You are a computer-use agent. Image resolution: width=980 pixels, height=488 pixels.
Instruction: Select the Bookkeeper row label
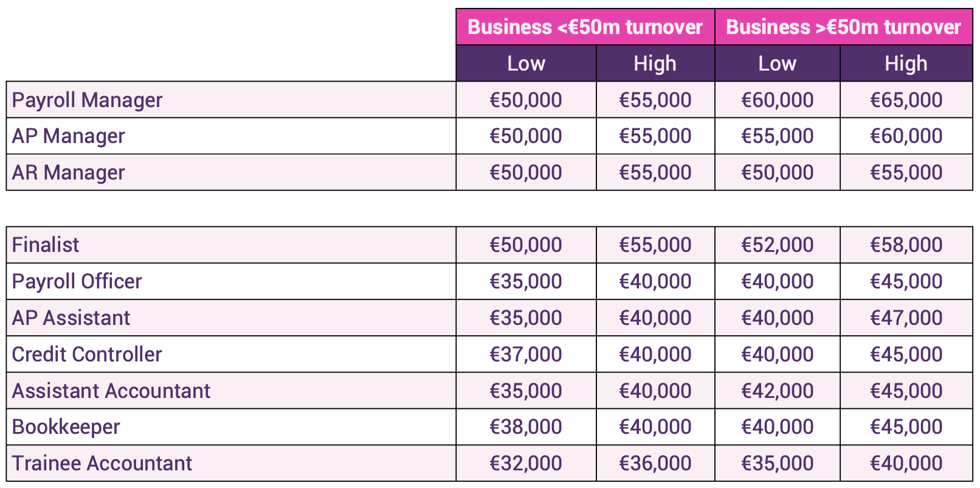pyautogui.click(x=66, y=427)
